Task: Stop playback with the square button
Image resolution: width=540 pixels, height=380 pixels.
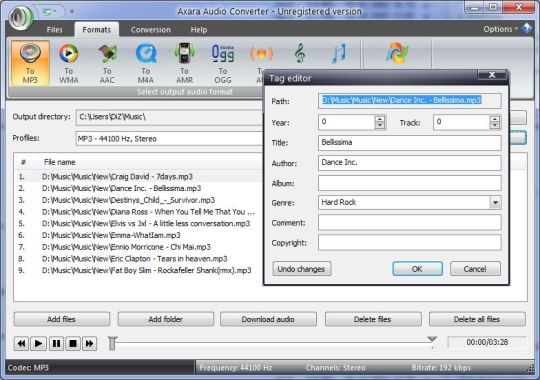Action: [73, 343]
